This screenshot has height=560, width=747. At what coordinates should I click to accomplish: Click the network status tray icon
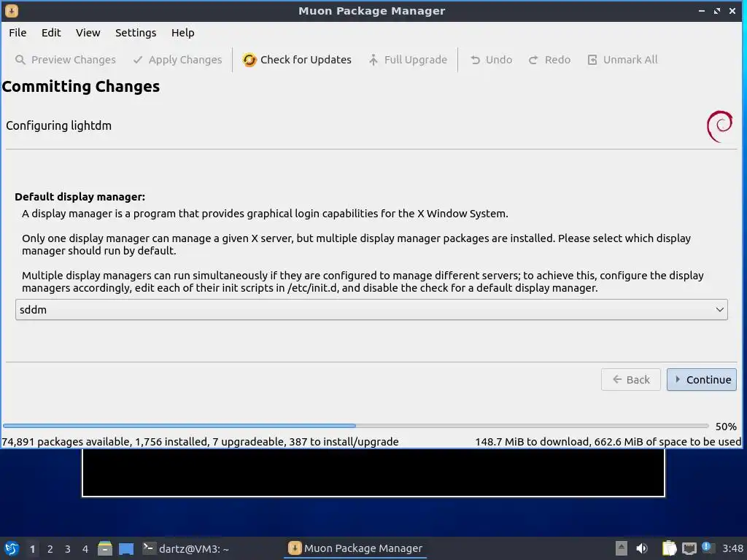[x=689, y=548]
